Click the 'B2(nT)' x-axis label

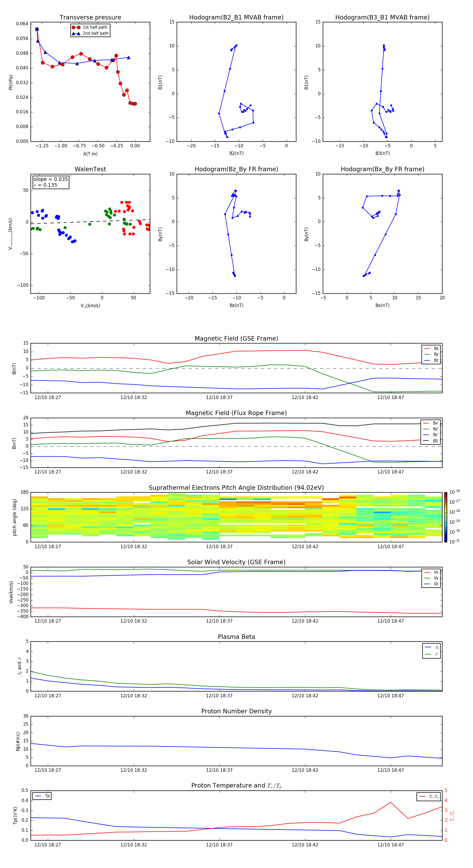point(236,154)
